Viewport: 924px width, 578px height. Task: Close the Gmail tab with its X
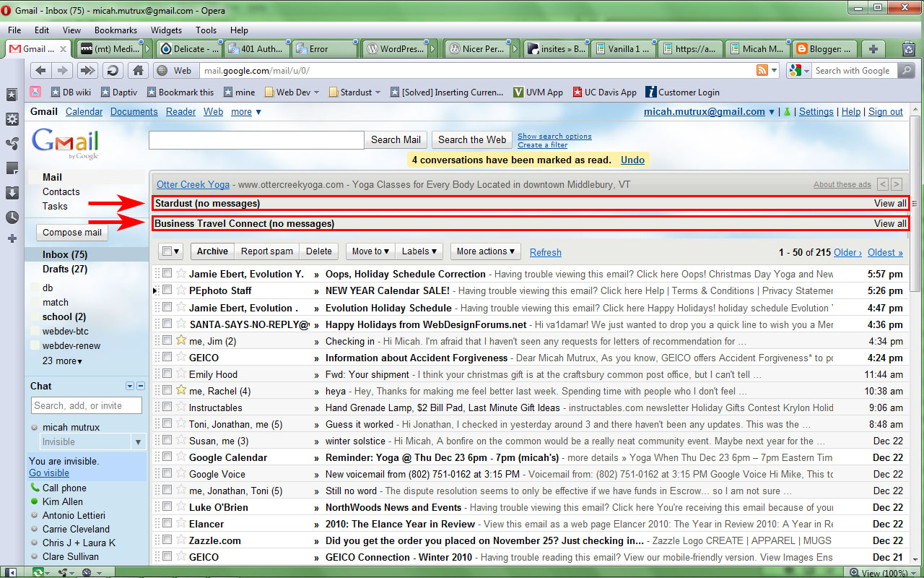point(63,49)
